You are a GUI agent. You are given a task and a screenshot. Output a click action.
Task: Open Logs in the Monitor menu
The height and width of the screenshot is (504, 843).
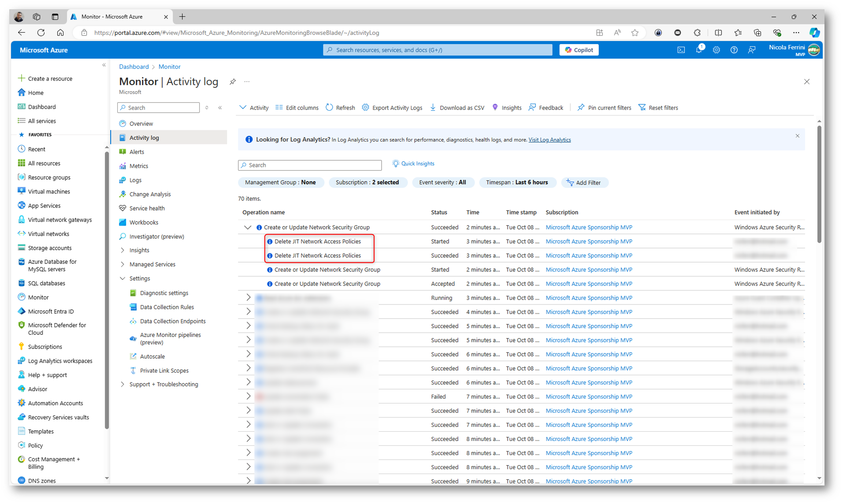(135, 180)
